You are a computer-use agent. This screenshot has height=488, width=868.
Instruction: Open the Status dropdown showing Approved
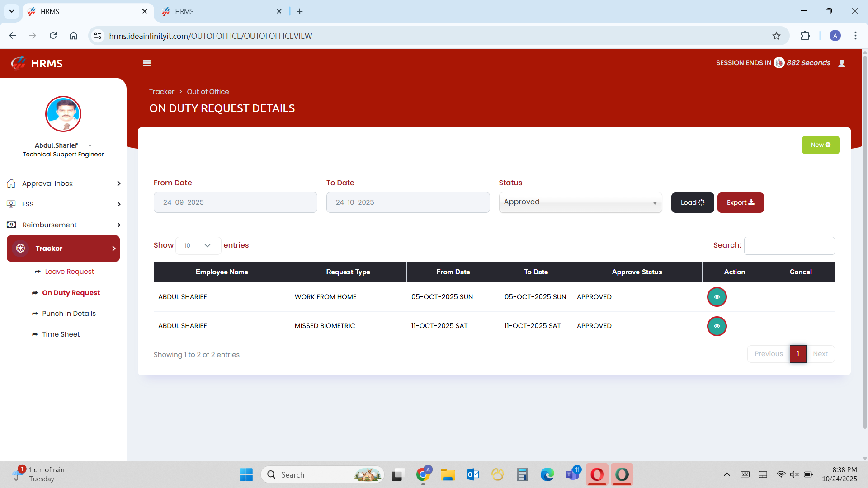(580, 202)
